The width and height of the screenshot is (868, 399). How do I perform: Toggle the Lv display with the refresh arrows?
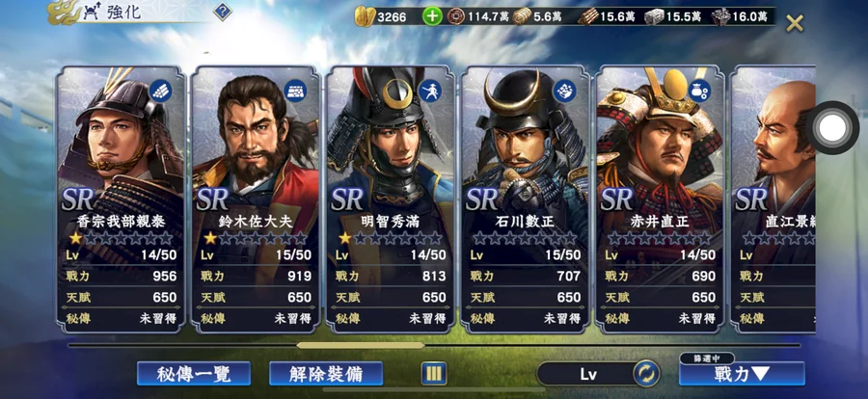[x=646, y=374]
